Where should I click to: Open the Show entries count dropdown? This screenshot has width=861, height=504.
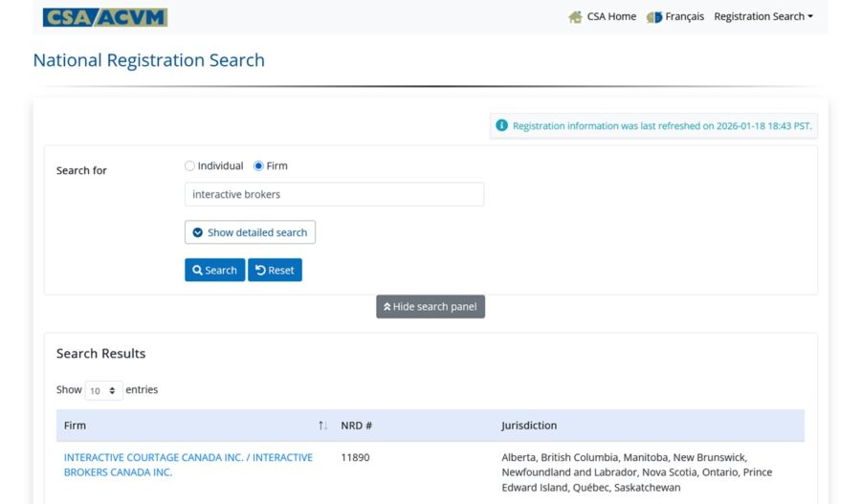click(x=103, y=390)
